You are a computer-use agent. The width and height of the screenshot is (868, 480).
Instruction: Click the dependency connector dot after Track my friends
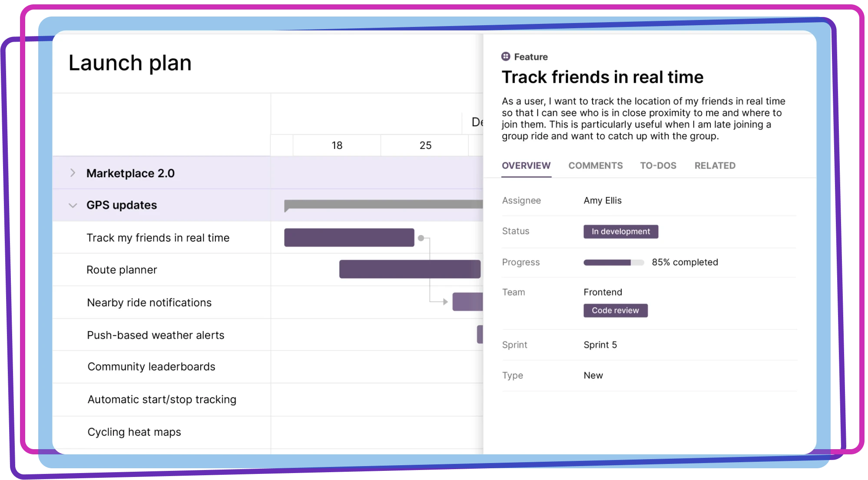[421, 237]
